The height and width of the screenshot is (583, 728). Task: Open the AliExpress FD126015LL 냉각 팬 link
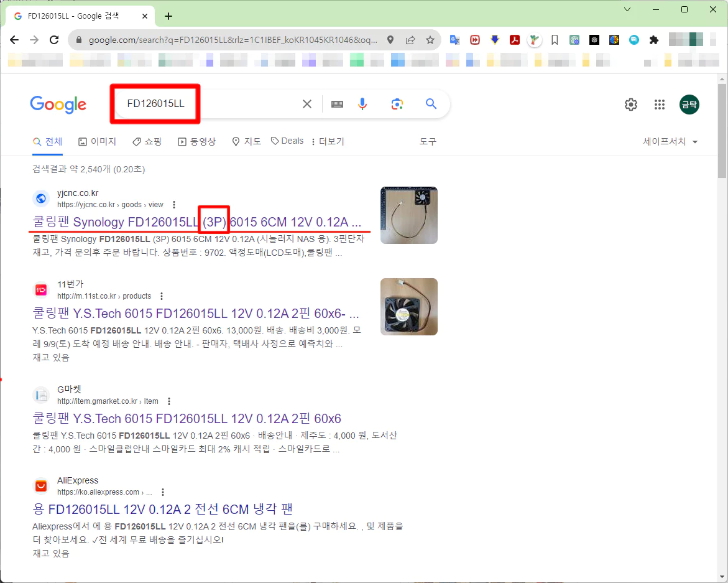[162, 510]
